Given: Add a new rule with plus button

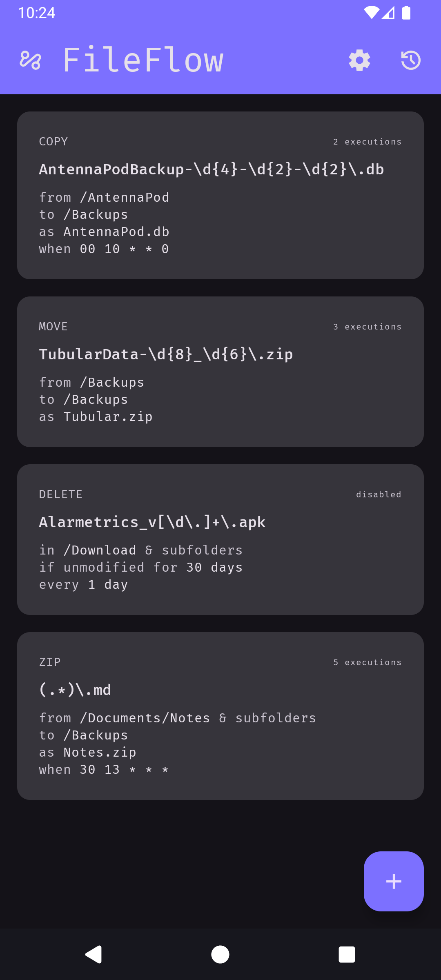Looking at the screenshot, I should (393, 881).
